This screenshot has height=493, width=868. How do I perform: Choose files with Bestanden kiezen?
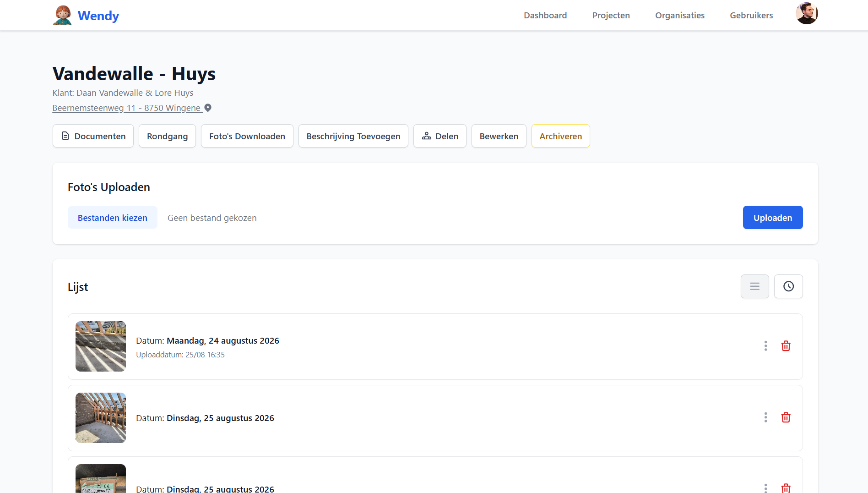pos(113,218)
